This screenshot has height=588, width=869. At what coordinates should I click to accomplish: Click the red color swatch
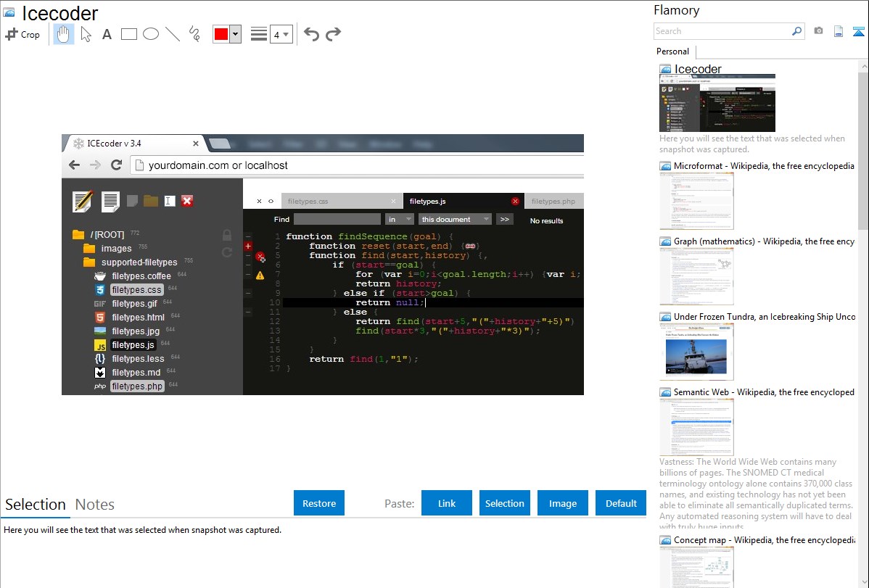coord(221,34)
